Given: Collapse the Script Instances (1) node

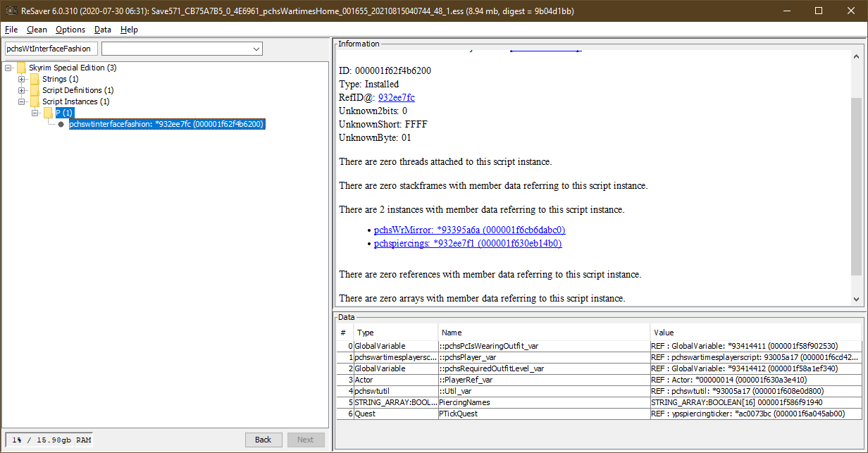Looking at the screenshot, I should [22, 101].
